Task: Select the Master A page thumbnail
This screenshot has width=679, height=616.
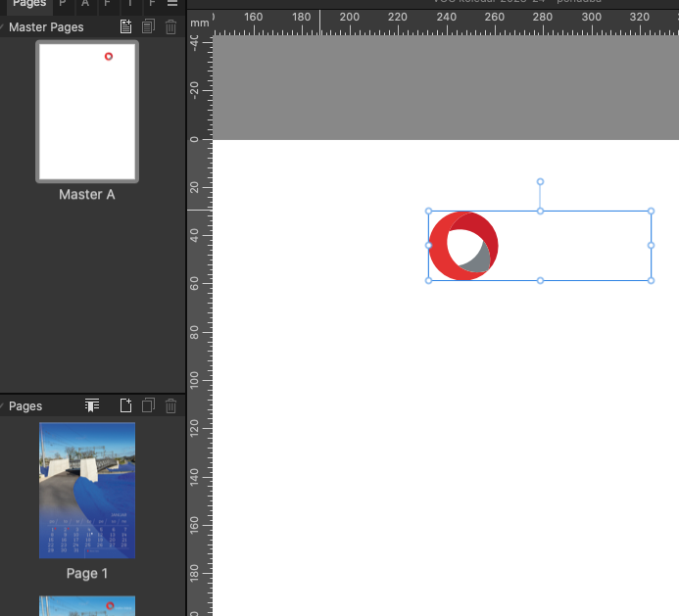Action: point(87,112)
